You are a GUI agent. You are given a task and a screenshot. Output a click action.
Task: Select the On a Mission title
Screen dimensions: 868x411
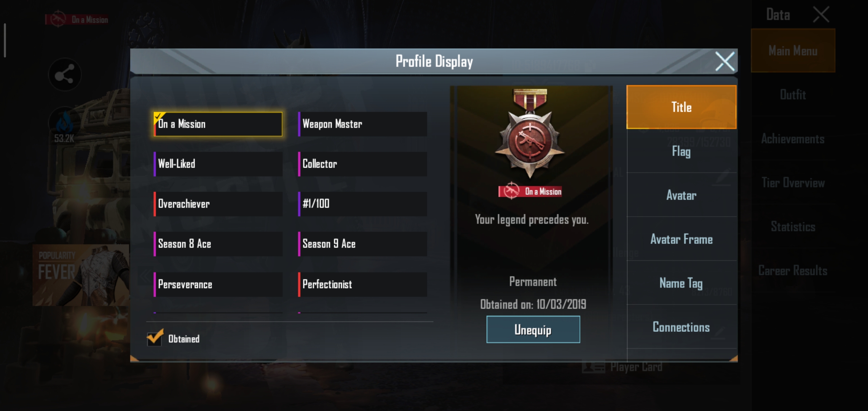click(218, 124)
